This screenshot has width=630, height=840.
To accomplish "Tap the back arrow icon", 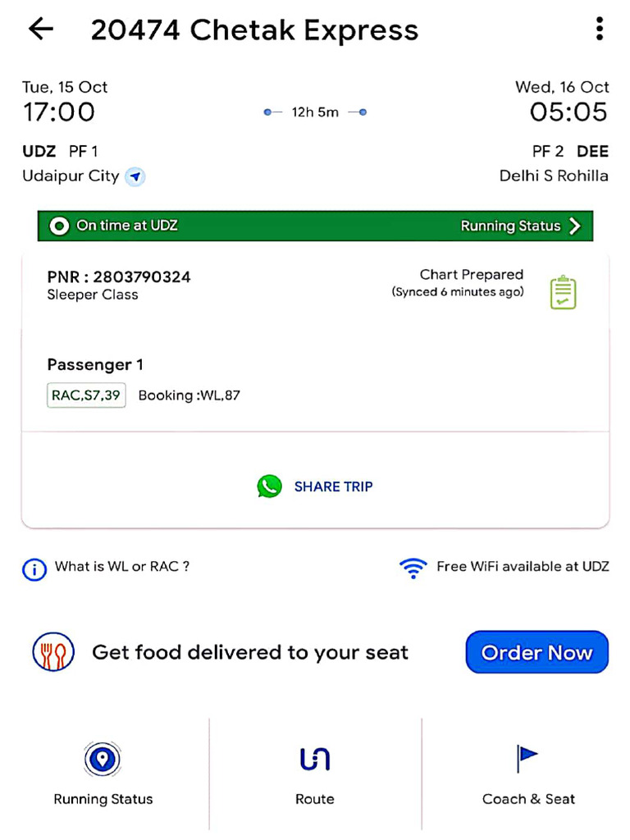I will (40, 30).
